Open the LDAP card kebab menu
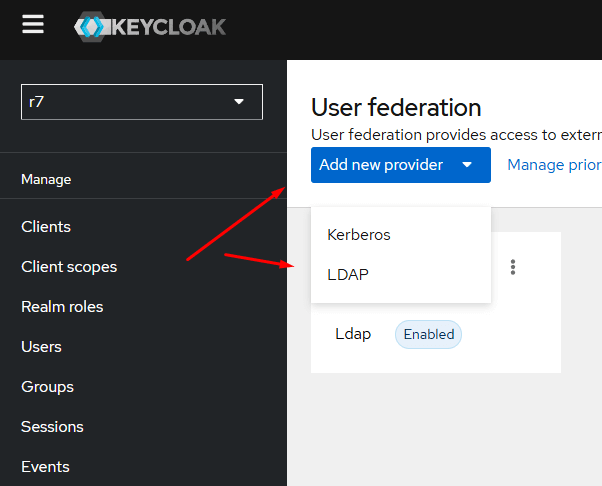 coord(513,267)
